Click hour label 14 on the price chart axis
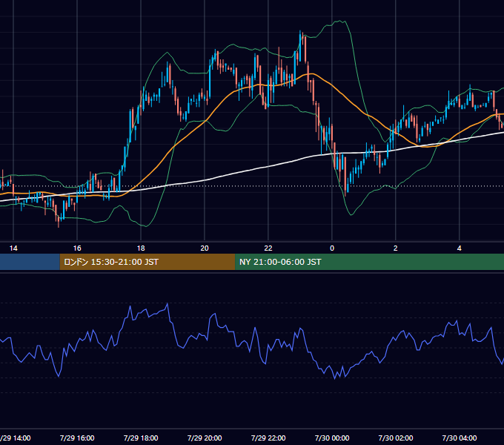The width and height of the screenshot is (504, 445). (13, 248)
